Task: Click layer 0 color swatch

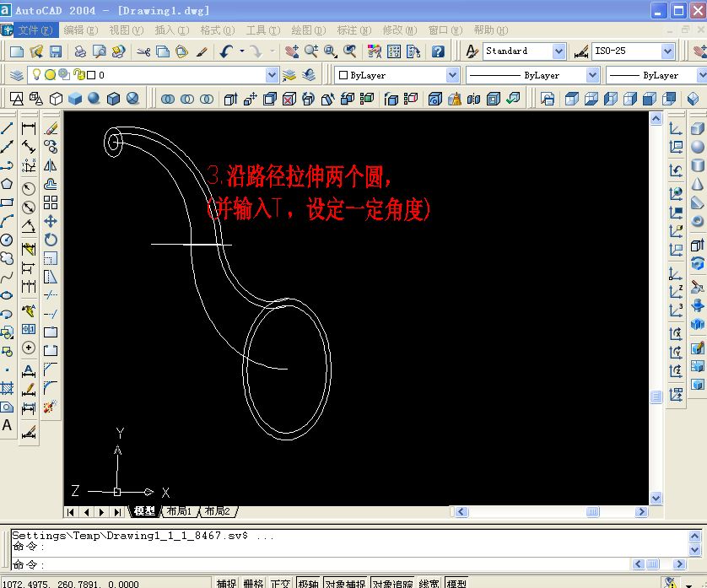Action: (x=90, y=75)
